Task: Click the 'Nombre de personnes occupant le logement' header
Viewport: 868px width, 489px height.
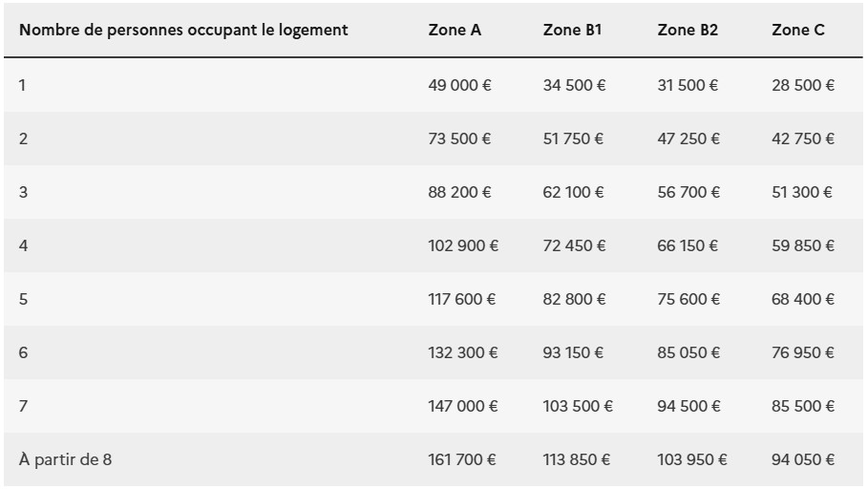Action: 183,30
